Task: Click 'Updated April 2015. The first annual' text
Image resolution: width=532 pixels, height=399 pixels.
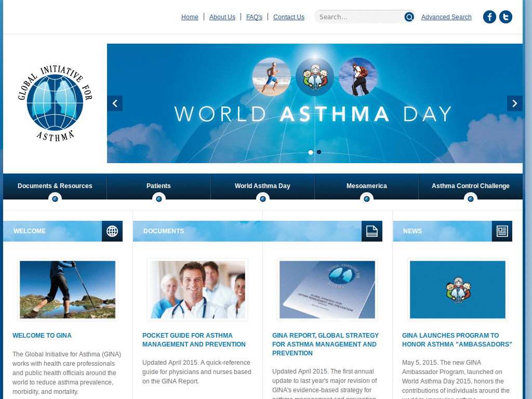Action: [323, 371]
